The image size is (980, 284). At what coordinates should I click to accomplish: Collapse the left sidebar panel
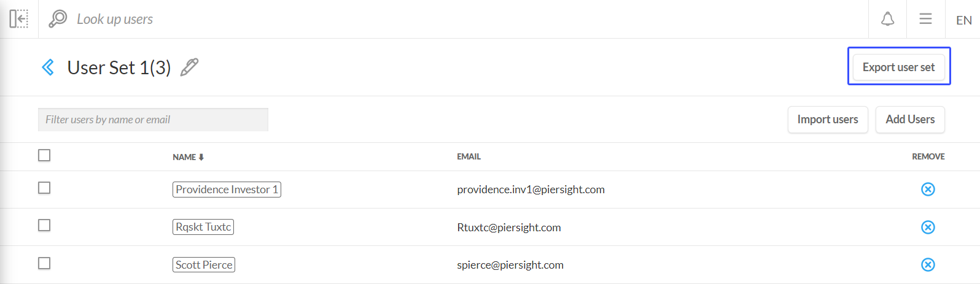coord(19,19)
